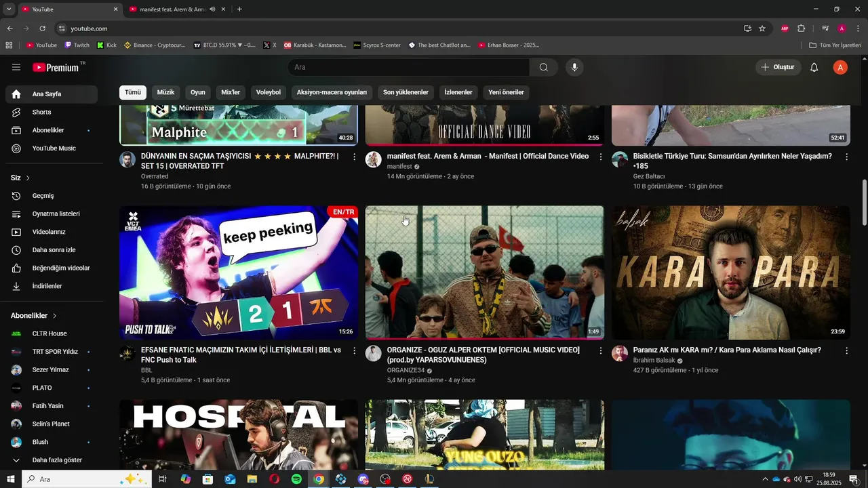
Task: Start voice search with microphone icon
Action: (574, 67)
